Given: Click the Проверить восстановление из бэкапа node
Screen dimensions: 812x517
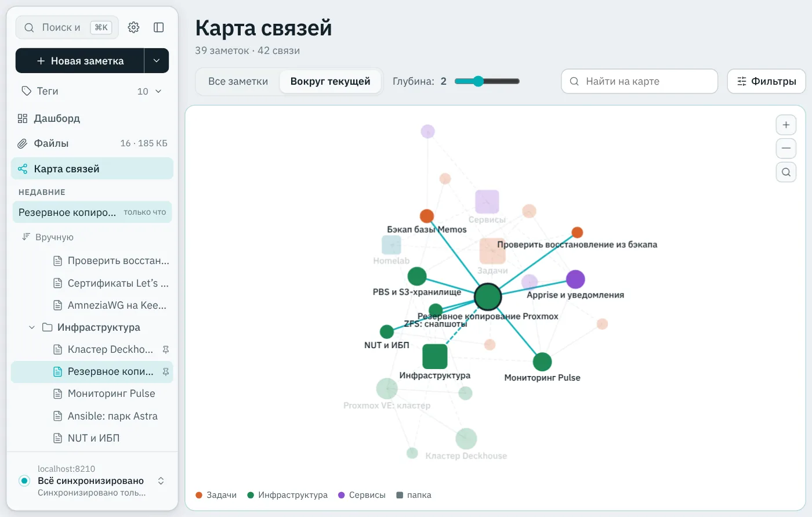Looking at the screenshot, I should point(577,233).
